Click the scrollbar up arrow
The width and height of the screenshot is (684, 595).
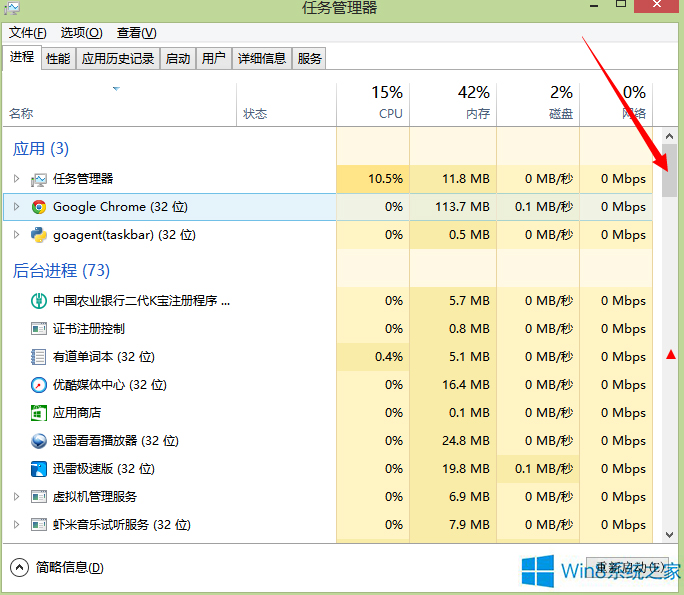point(669,137)
